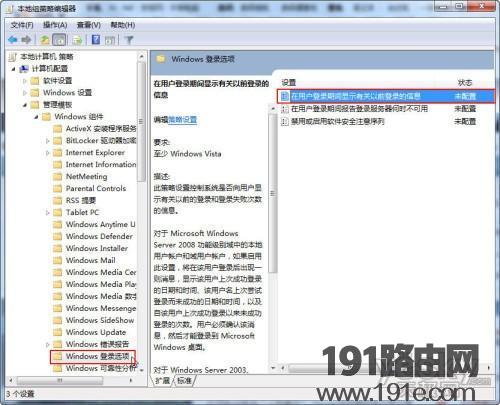500x405 pixels.
Task: Click the 策略设置 edit link
Action: 182,120
